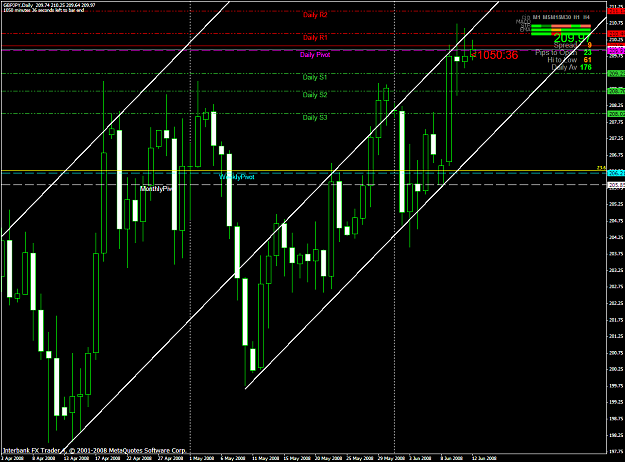Click the Daily Av value 176
Screen dimensions: 625x462
click(586, 67)
